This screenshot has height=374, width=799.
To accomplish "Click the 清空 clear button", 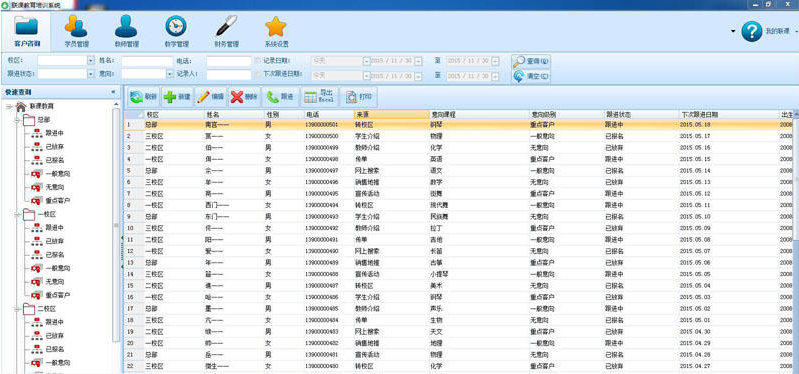I will click(531, 76).
